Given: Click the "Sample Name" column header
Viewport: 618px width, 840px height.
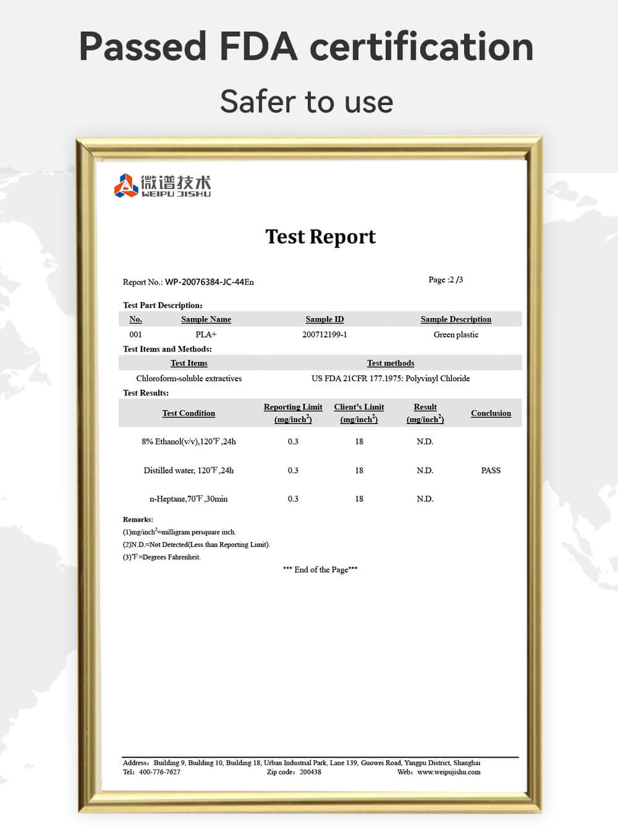Looking at the screenshot, I should pos(206,320).
